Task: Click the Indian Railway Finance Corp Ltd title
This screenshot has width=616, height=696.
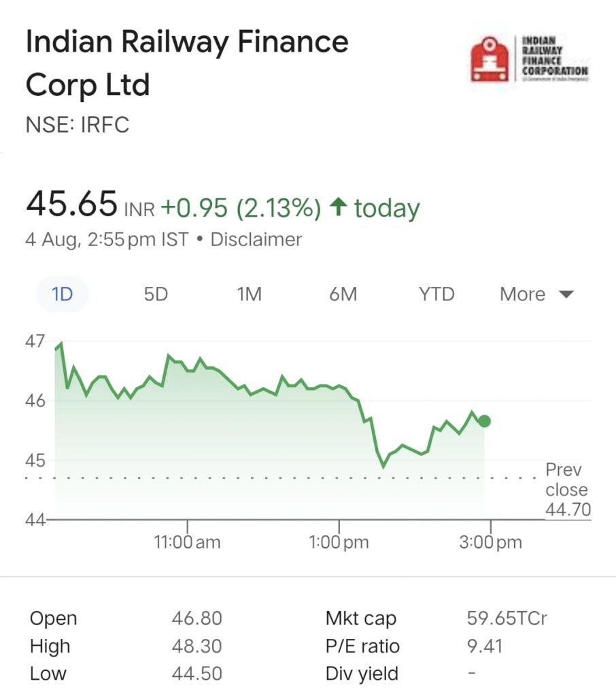Action: click(187, 63)
